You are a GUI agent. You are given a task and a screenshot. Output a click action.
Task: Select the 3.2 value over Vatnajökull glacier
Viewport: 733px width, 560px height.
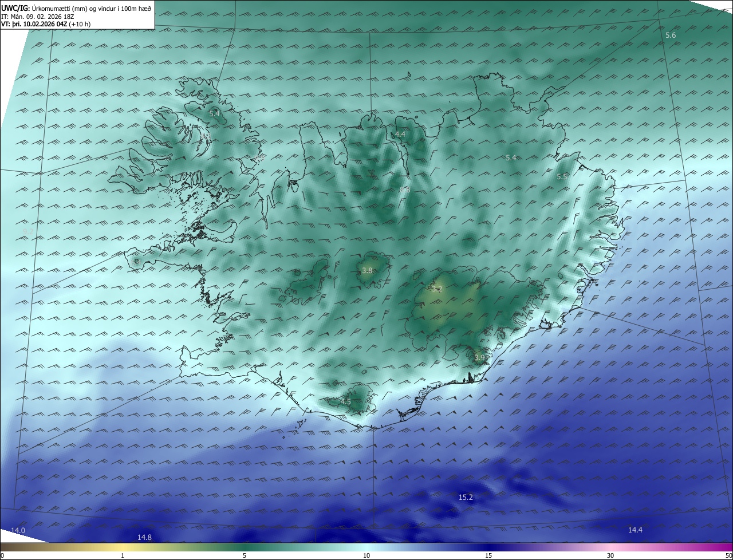point(437,289)
